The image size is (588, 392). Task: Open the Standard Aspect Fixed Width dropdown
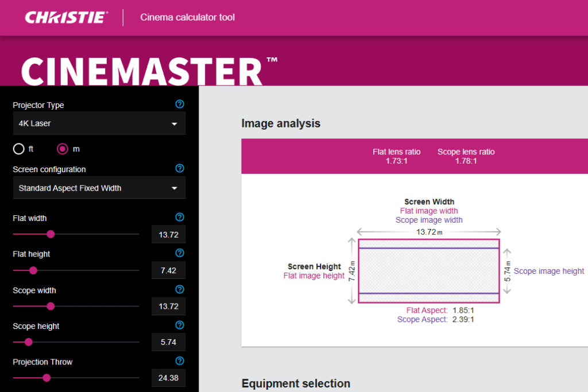[99, 188]
